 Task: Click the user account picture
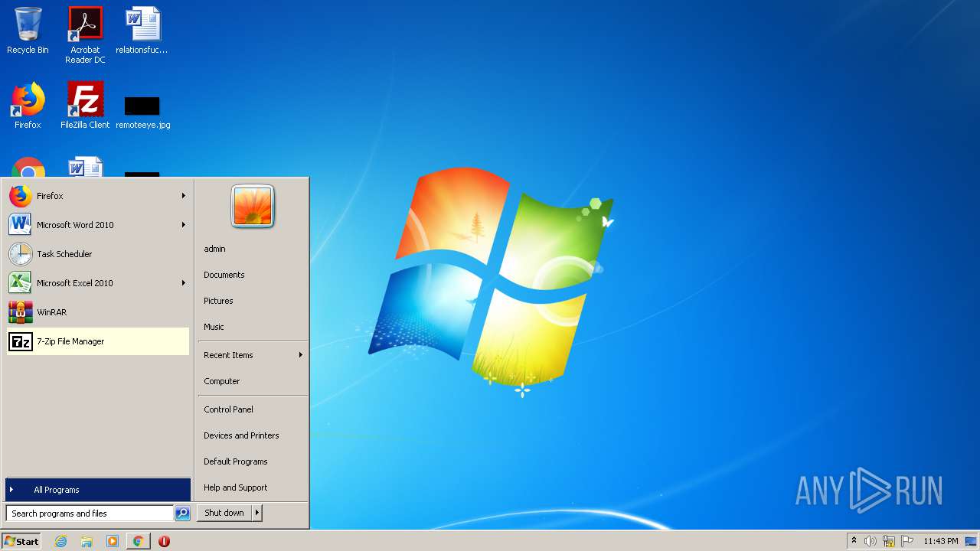pyautogui.click(x=253, y=207)
